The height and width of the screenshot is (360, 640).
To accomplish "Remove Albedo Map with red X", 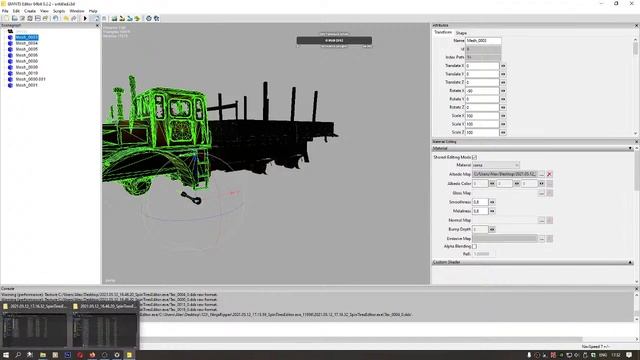I will coord(549,174).
